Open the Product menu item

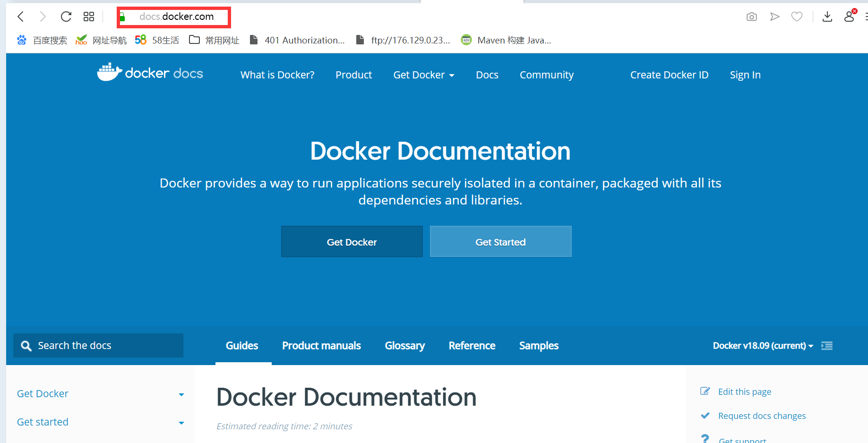tap(354, 75)
